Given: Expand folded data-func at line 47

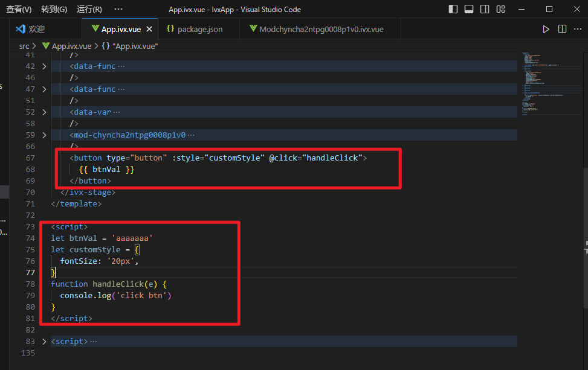Looking at the screenshot, I should [44, 89].
